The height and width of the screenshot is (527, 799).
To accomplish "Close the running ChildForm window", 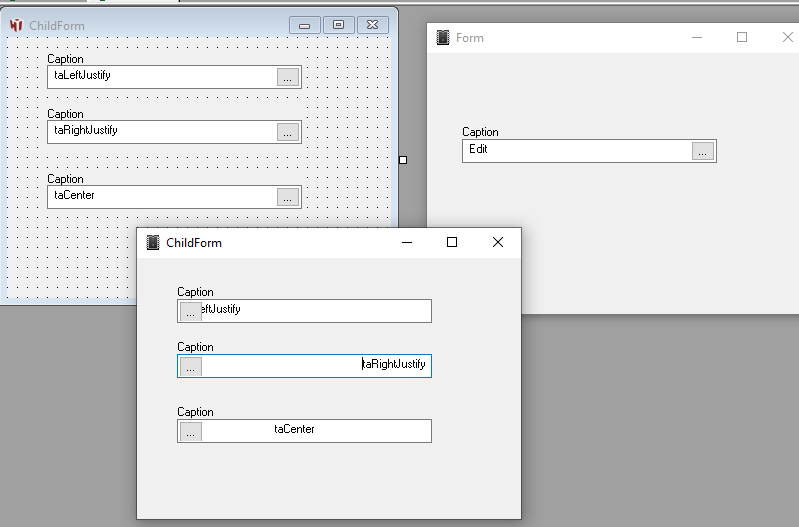I will tap(498, 243).
